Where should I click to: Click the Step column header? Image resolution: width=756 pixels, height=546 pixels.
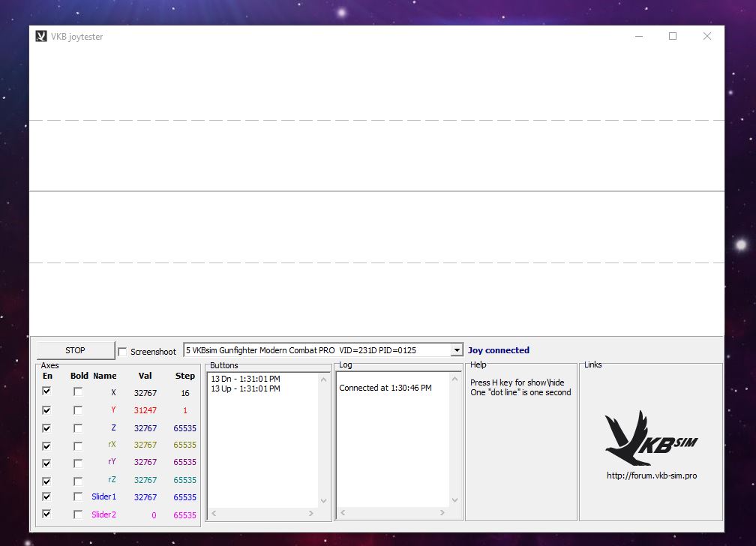click(x=185, y=376)
